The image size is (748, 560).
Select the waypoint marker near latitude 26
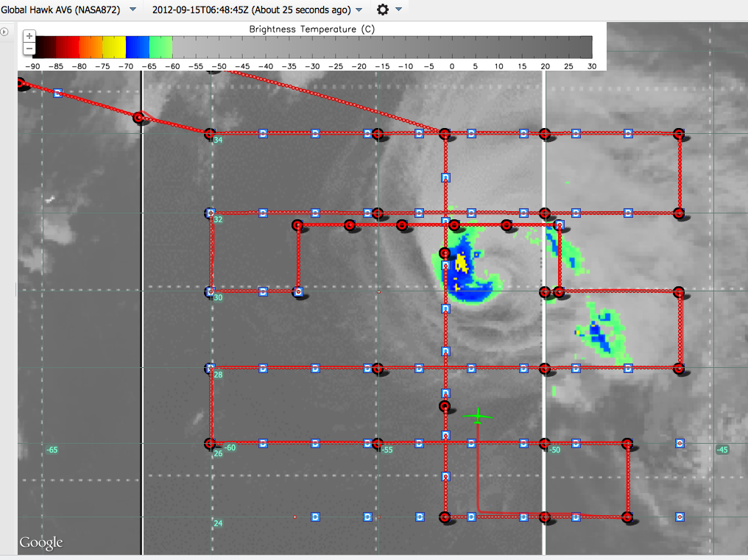tap(210, 443)
